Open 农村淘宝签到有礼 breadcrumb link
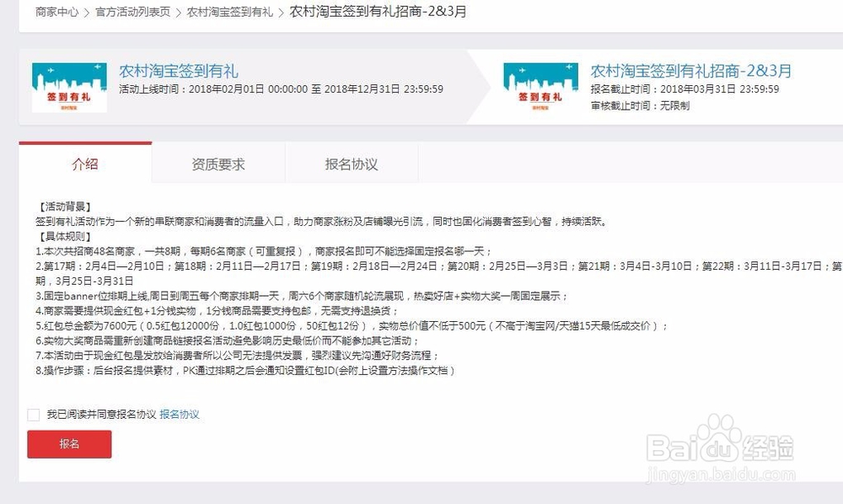843x504 pixels. pos(229,12)
